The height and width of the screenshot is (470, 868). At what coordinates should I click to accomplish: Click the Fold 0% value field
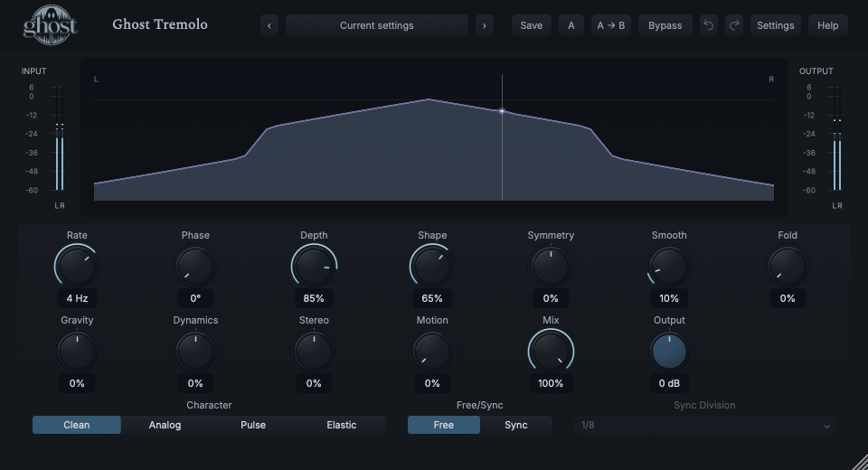pos(788,298)
